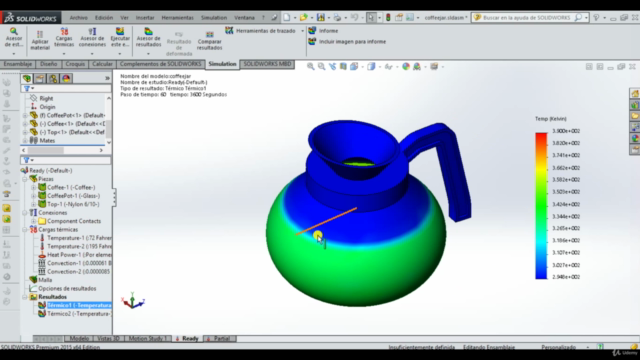Viewport: 640px width, 360px height.
Task: Expand panel tabs with double chevron
Action: pyautogui.click(x=107, y=78)
